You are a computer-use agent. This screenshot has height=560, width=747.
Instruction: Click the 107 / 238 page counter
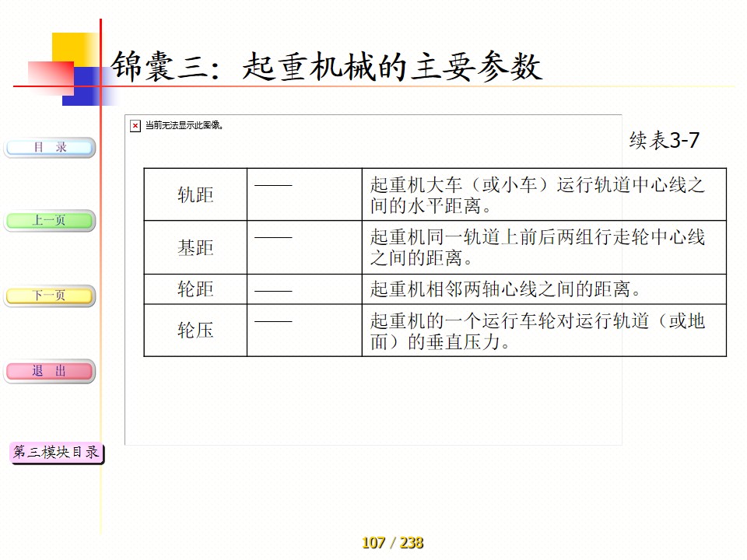(x=392, y=543)
